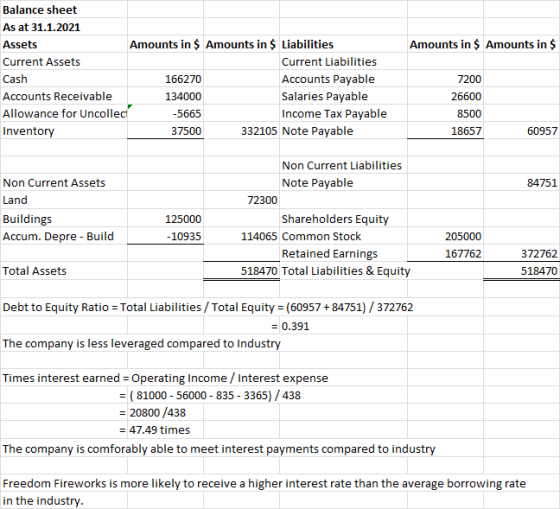560x509 pixels.
Task: Click first 'Amounts in $' header under Assets
Action: tap(165, 44)
